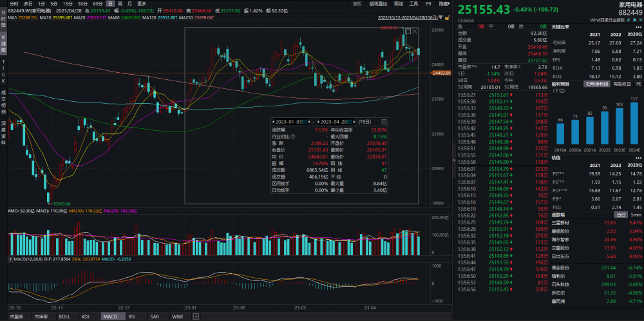Open 工具 tools dropdown
644x321 pixels.
tap(413, 3)
